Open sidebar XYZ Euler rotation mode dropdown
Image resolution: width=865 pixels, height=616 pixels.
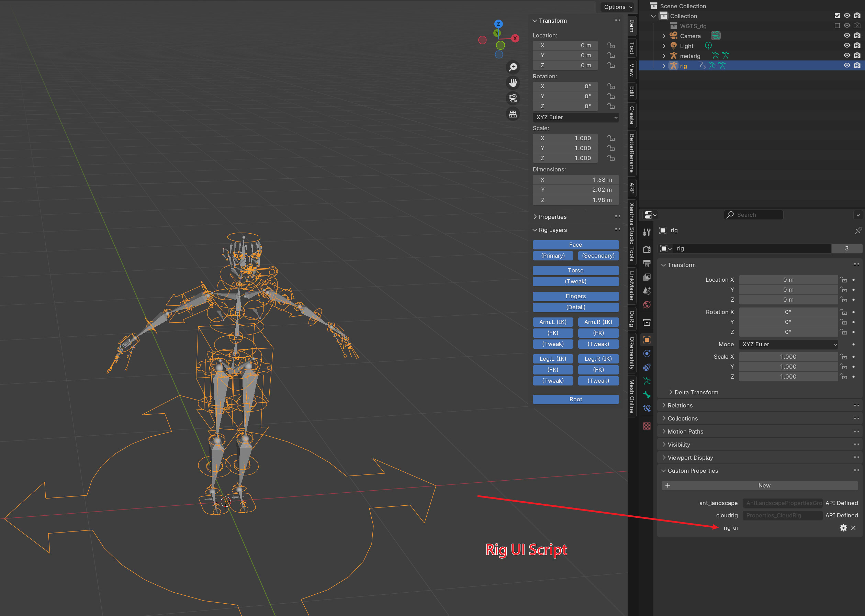(576, 117)
